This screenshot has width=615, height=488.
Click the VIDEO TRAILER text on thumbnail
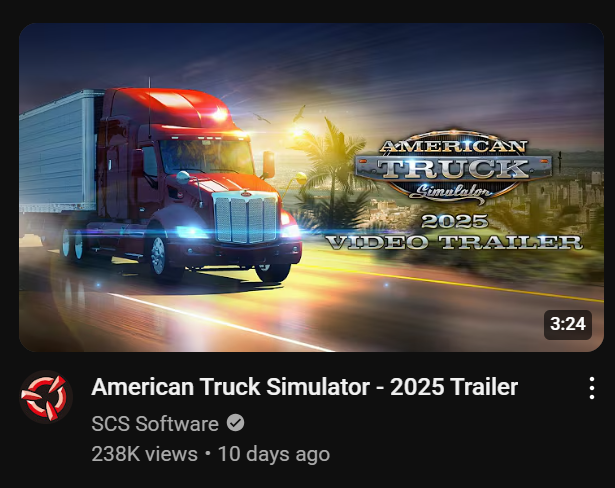tap(455, 242)
